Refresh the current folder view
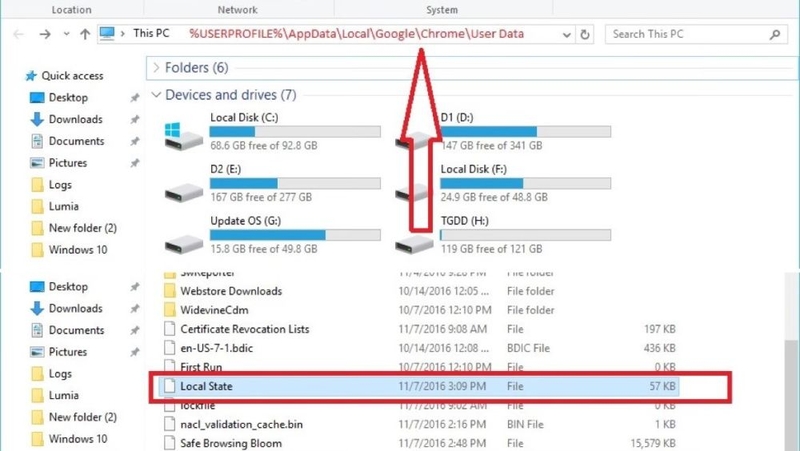This screenshot has width=800, height=451. [x=585, y=35]
